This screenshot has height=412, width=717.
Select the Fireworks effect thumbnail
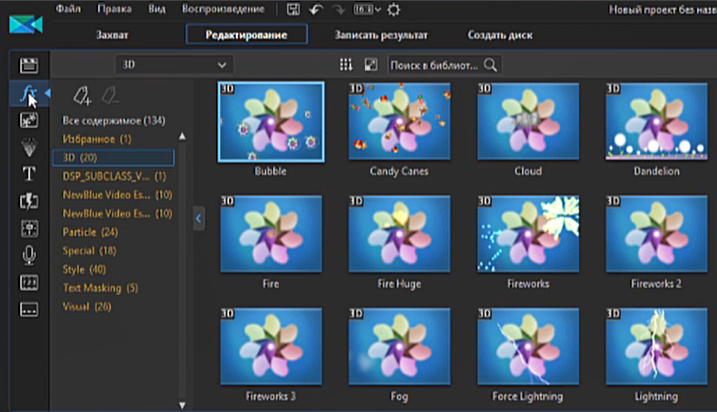coord(528,232)
